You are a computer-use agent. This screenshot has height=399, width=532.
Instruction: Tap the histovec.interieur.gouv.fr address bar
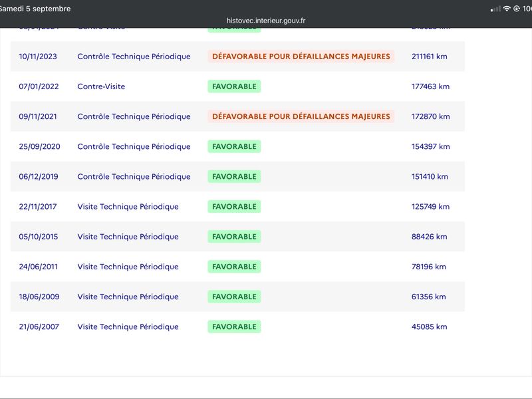tap(265, 21)
